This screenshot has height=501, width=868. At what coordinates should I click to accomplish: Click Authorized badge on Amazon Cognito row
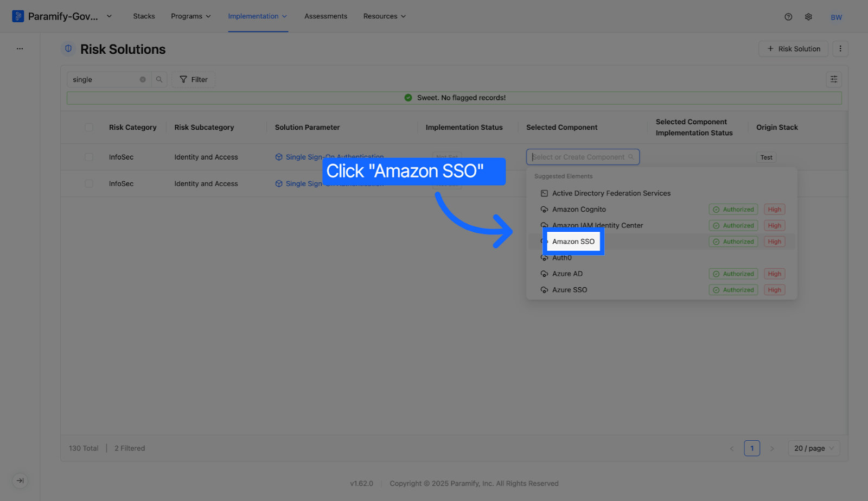tap(733, 210)
